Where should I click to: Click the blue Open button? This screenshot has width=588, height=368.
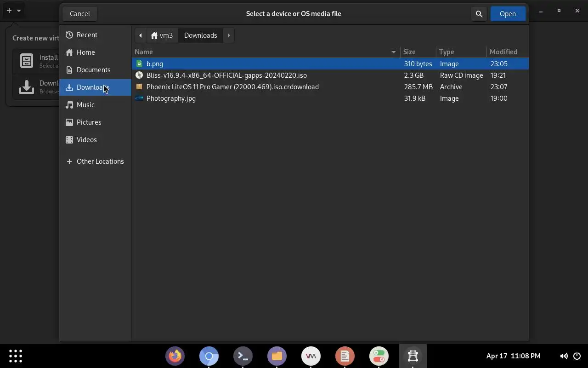point(508,14)
